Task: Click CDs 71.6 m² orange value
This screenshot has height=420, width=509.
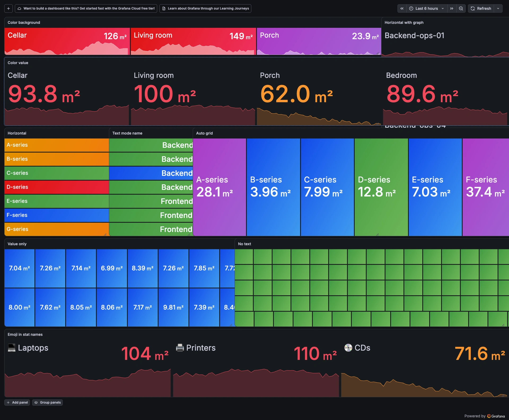Action: pos(480,354)
